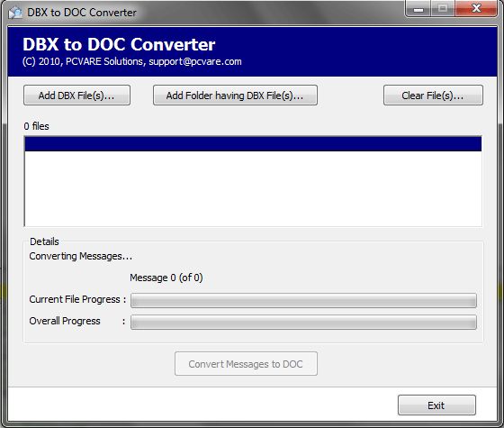Click the Current File Progress bar
The image size is (504, 428).
click(303, 300)
